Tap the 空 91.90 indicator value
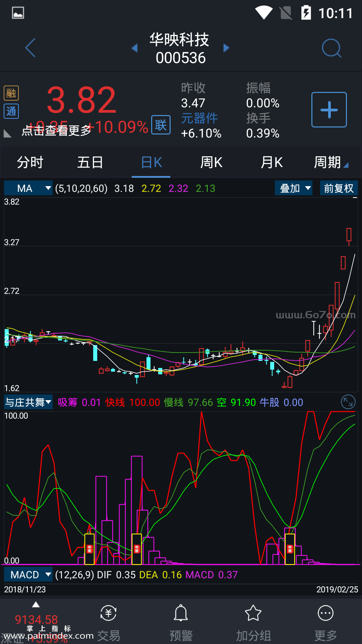 click(x=237, y=402)
